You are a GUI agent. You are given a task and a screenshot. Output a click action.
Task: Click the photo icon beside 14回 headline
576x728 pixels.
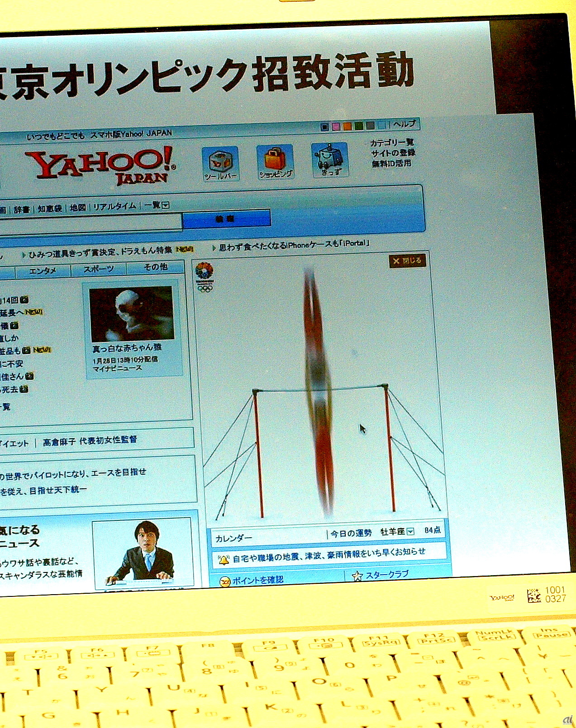(24, 300)
